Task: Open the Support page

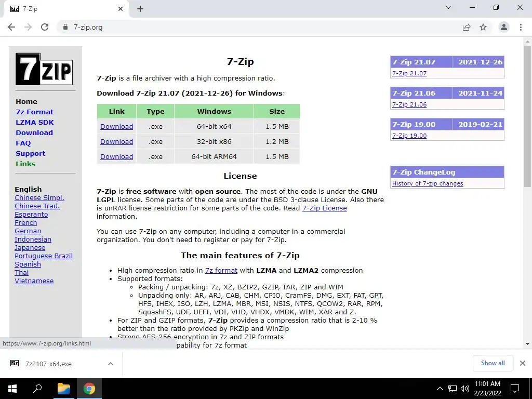Action: click(30, 153)
